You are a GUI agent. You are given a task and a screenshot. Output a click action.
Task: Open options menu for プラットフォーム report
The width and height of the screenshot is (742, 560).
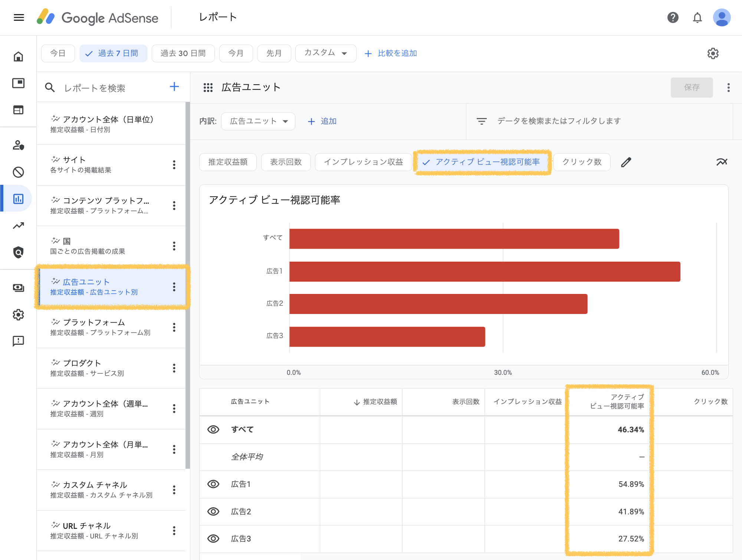coord(174,327)
